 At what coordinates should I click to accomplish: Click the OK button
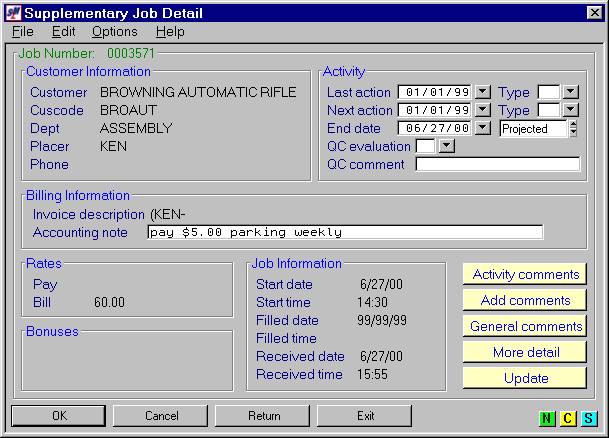tap(58, 415)
